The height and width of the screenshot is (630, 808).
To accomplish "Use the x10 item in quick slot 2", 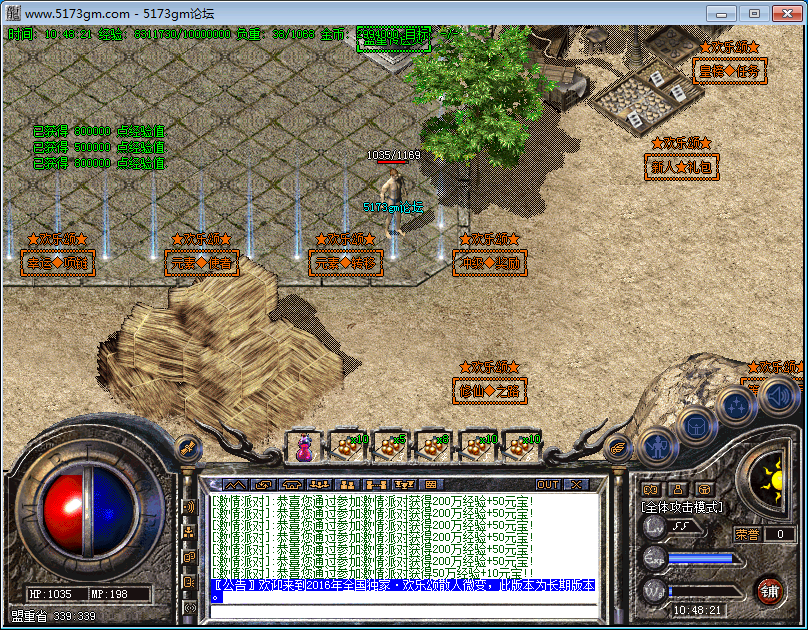I will point(348,447).
